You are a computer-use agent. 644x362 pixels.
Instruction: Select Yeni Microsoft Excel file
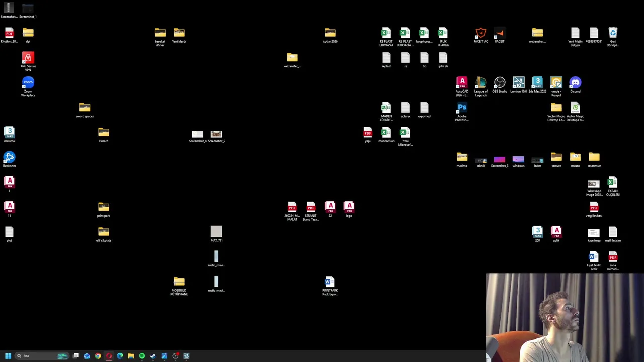(x=406, y=136)
